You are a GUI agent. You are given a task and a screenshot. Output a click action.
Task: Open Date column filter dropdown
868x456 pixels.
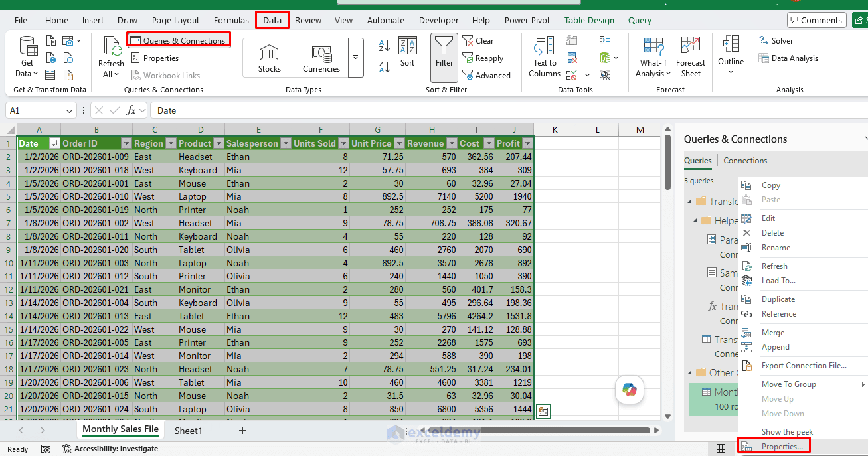(54, 143)
